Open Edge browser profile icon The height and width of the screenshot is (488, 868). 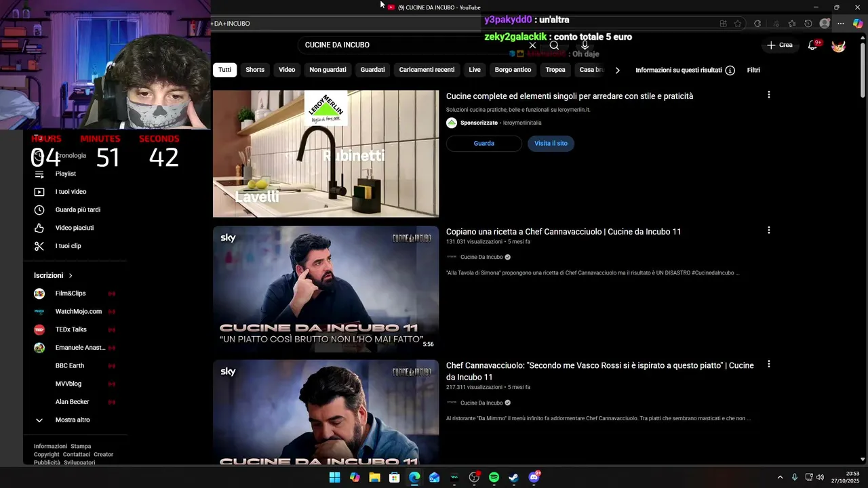tap(825, 24)
